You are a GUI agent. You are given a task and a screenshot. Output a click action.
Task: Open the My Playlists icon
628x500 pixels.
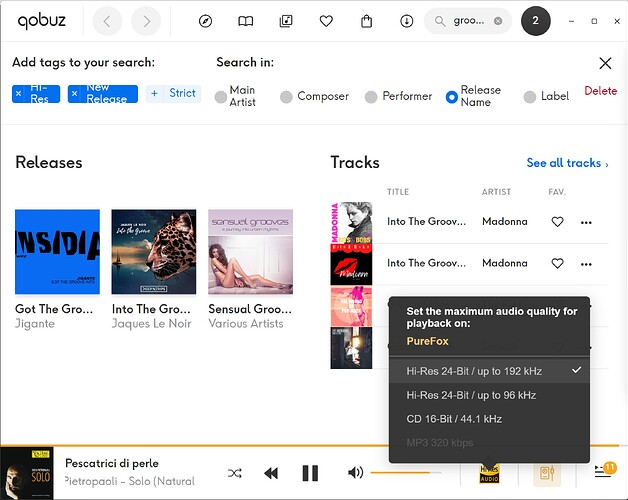286,21
